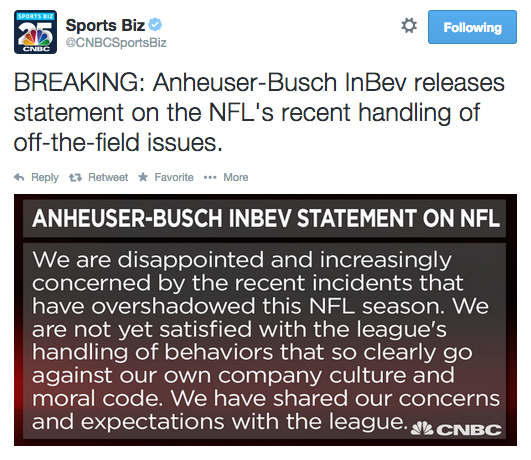Open the More options menu label
The height and width of the screenshot is (460, 531).
tap(236, 177)
